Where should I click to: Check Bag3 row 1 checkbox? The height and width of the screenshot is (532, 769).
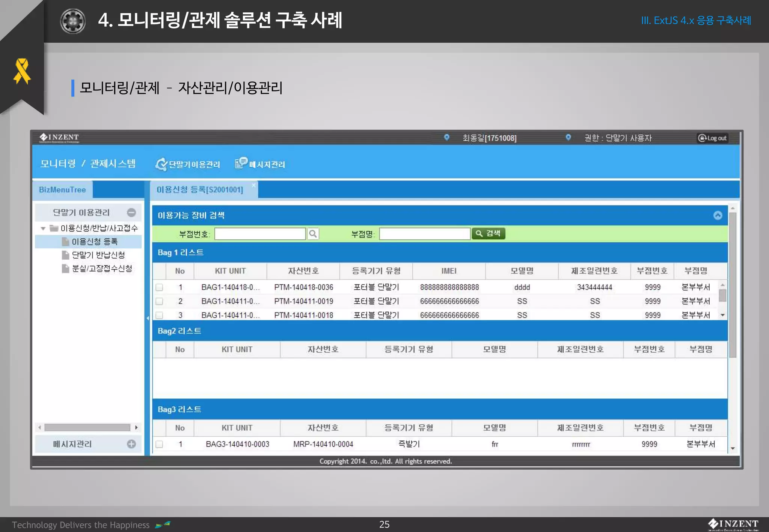[x=159, y=444]
